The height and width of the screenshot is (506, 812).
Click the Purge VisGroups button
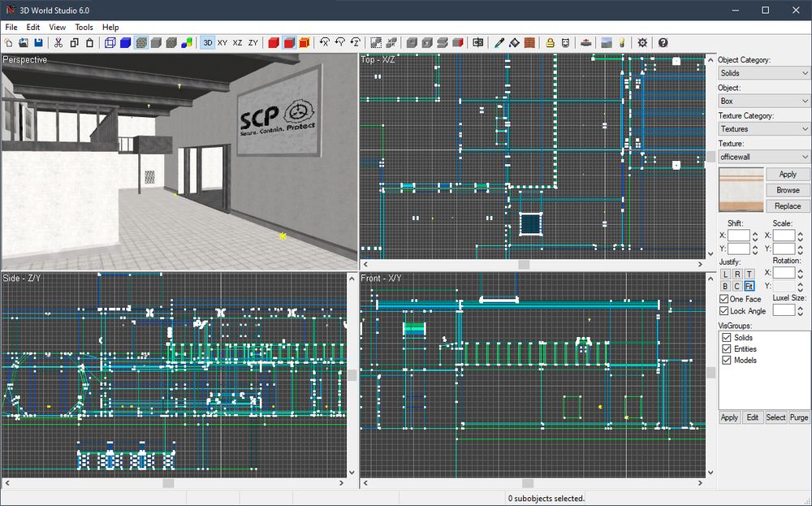799,417
